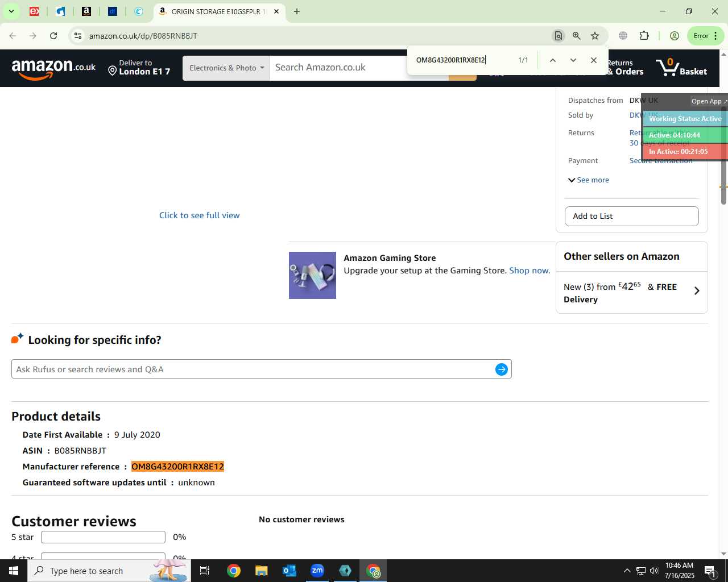Image resolution: width=728 pixels, height=582 pixels.
Task: Switch to the blue 'df' browser tab
Action: tap(113, 11)
